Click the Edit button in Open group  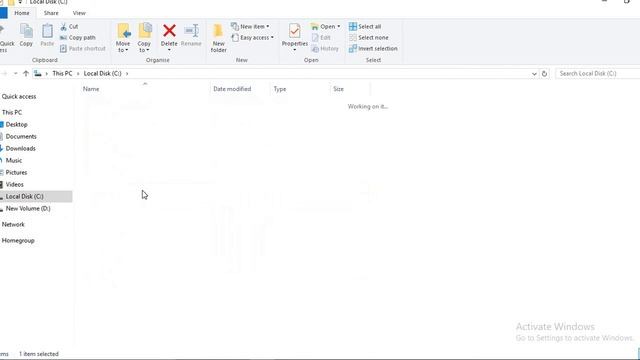click(x=321, y=38)
